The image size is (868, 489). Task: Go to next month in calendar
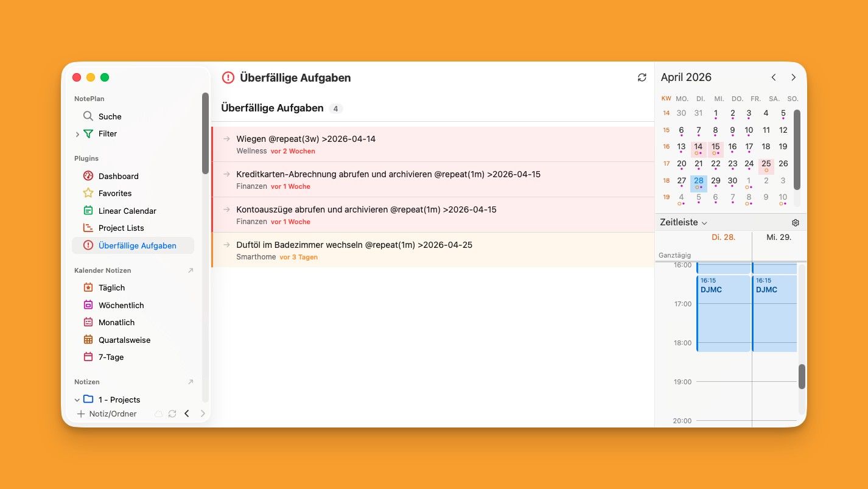(x=793, y=77)
